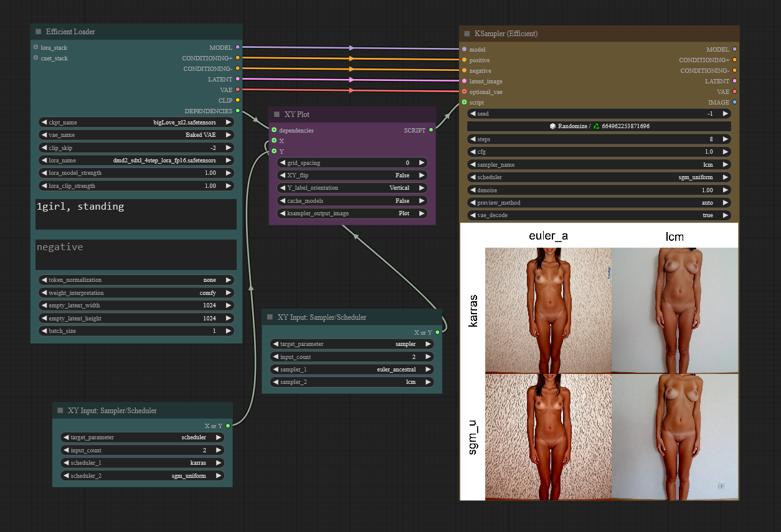Click the cnet_stack input port on Efficient Loader
Screen dimensions: 781x532
point(36,58)
